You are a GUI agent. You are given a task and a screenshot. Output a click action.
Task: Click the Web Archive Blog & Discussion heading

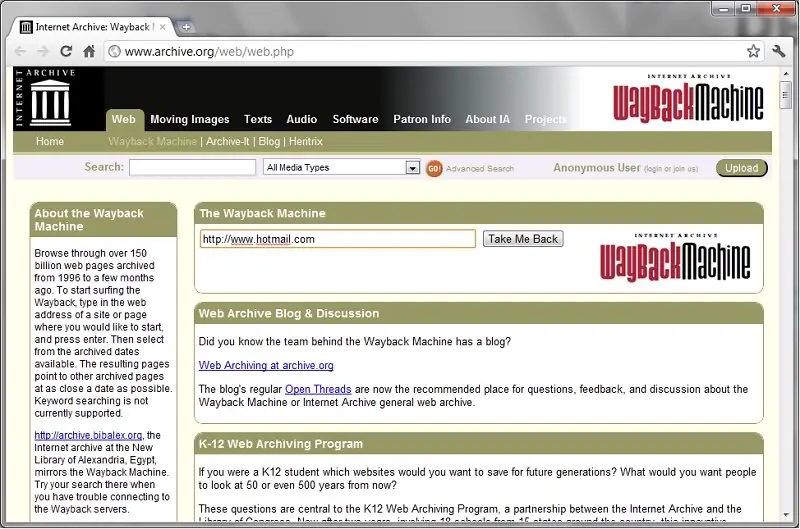(x=289, y=313)
